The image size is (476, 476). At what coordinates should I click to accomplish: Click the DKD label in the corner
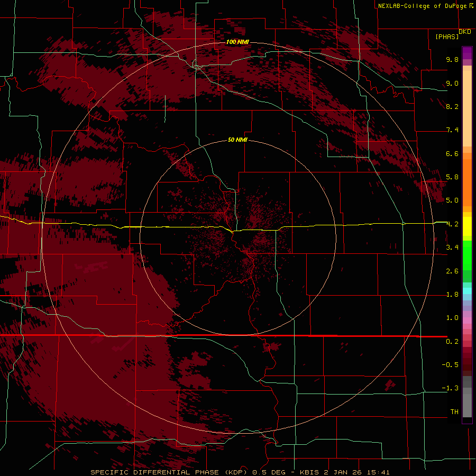tap(465, 32)
